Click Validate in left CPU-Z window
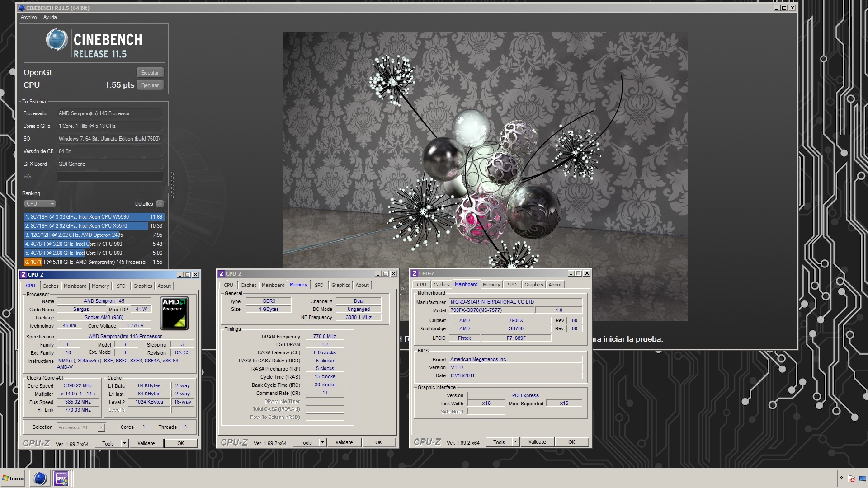The width and height of the screenshot is (868, 488). click(146, 444)
